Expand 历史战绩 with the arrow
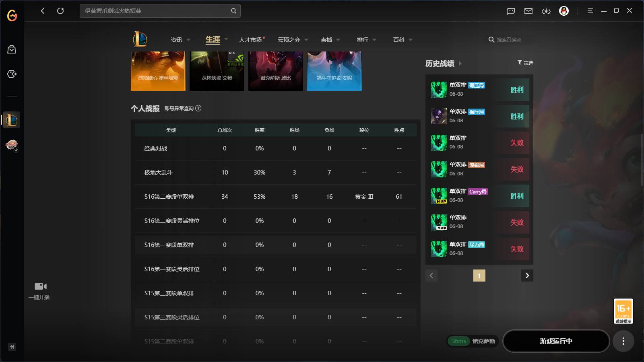The image size is (644, 362). [460, 64]
